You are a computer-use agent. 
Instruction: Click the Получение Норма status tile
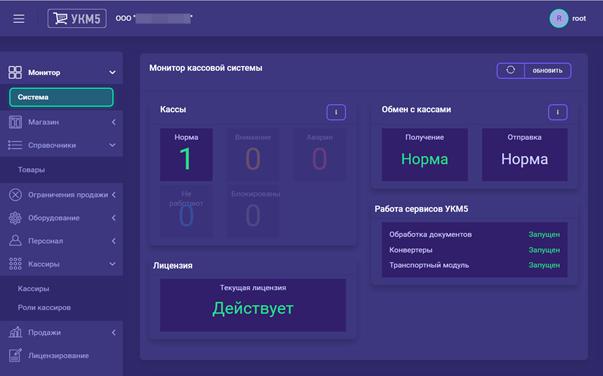[425, 155]
